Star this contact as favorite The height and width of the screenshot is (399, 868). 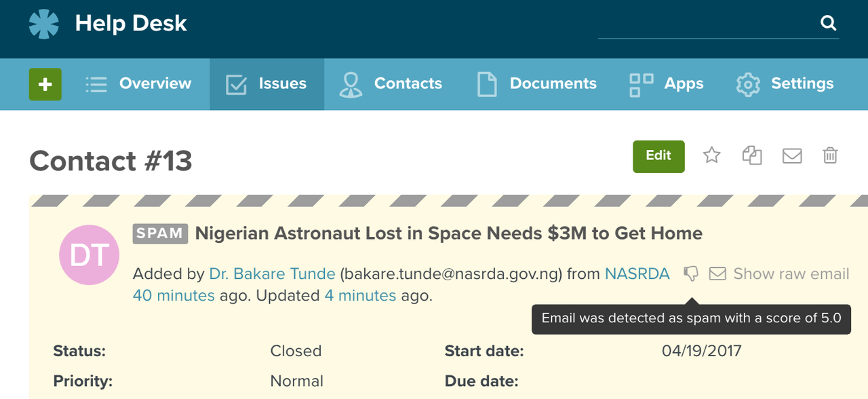point(711,156)
